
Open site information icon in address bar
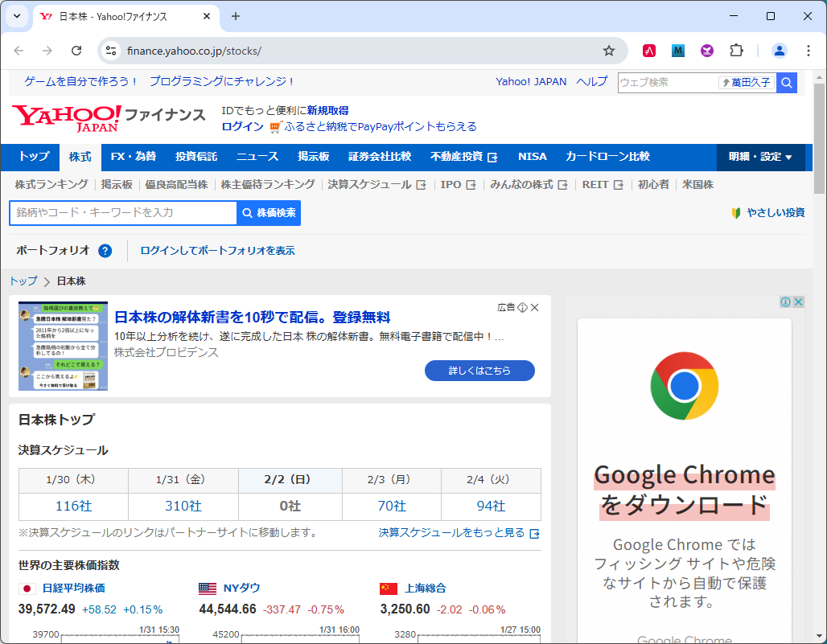[x=111, y=51]
